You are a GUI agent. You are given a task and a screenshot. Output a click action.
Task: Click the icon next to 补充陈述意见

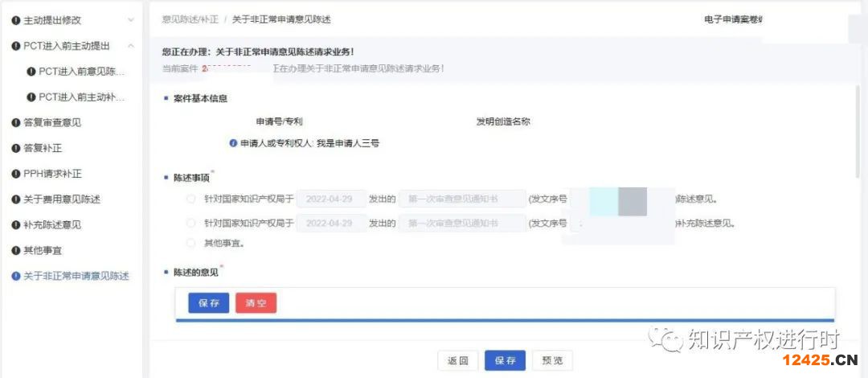coord(16,225)
